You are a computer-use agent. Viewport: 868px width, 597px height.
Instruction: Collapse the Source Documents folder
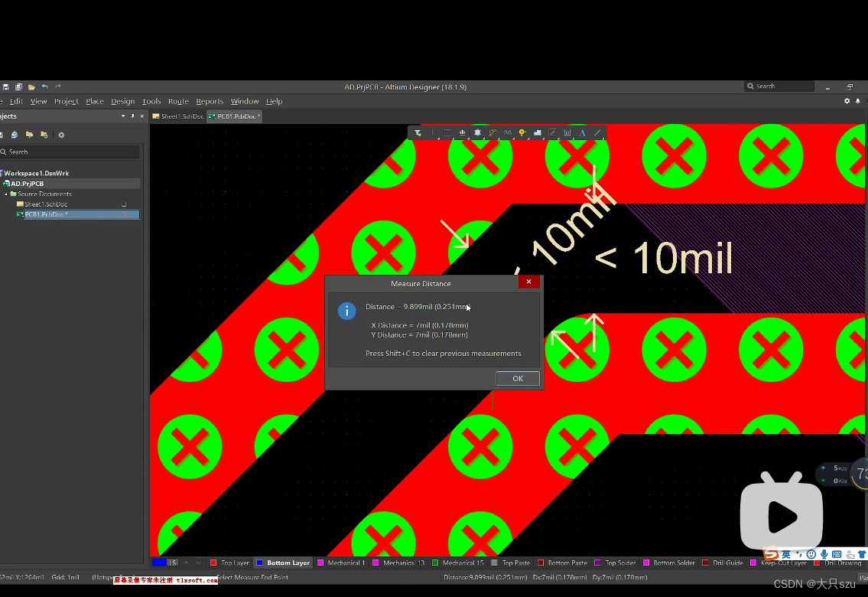point(7,194)
